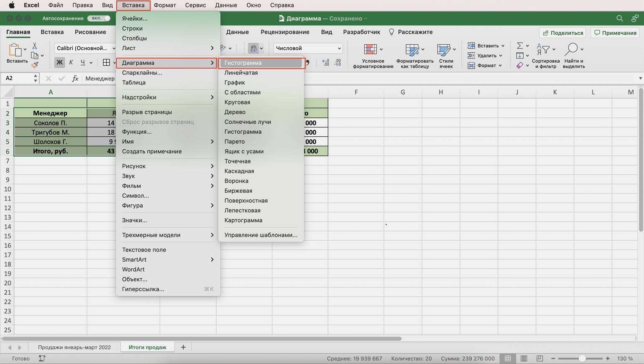Open Conditional Formatting (Условное форматирование)
The image size is (644, 364).
click(x=373, y=56)
